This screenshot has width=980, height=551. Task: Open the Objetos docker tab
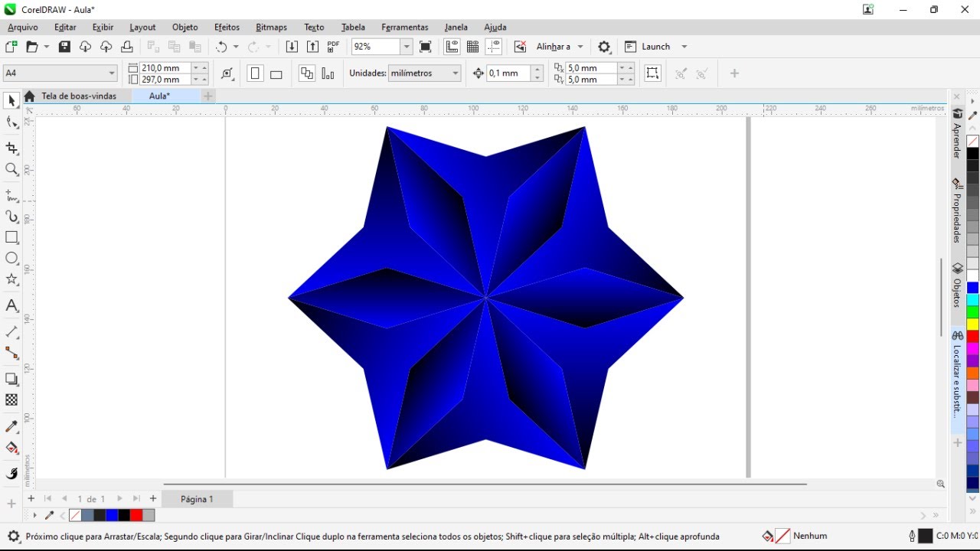(957, 287)
